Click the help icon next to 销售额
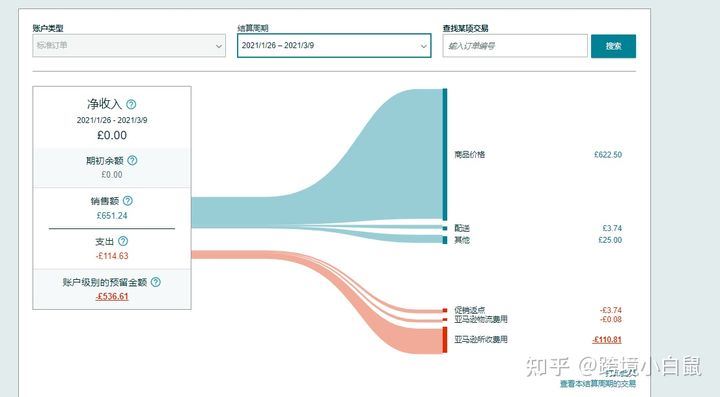Image resolution: width=720 pixels, height=397 pixels. (x=128, y=201)
